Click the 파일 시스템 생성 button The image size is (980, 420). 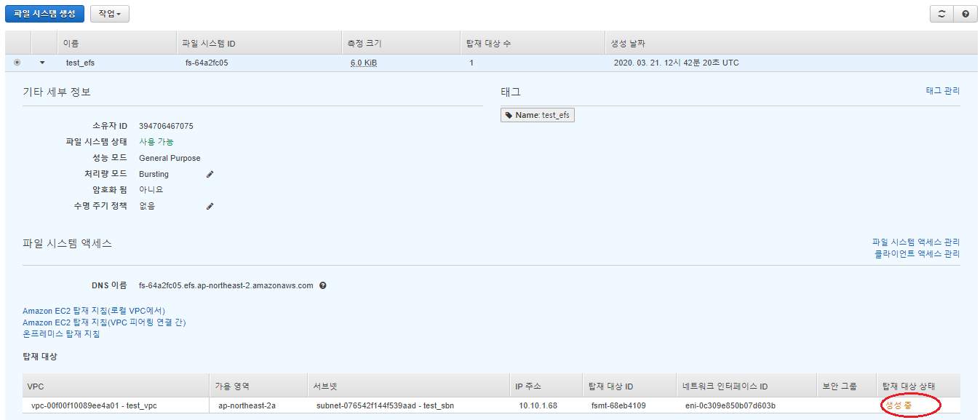44,14
